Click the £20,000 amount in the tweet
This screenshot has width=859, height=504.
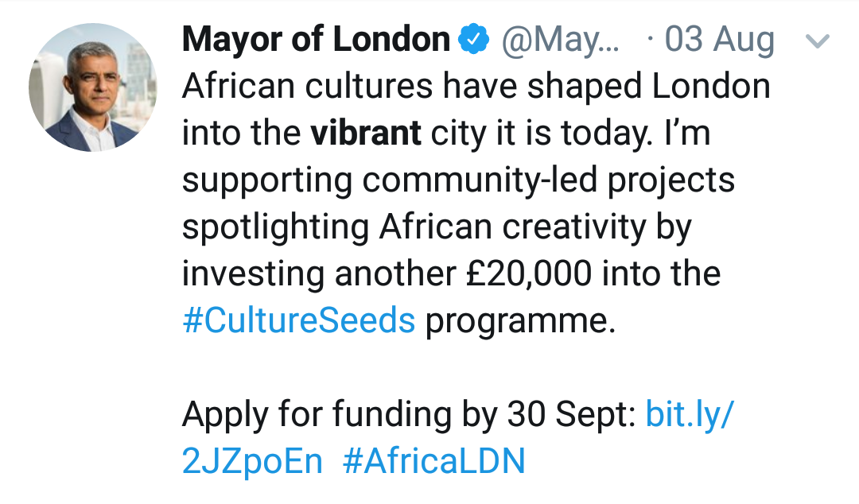[529, 274]
